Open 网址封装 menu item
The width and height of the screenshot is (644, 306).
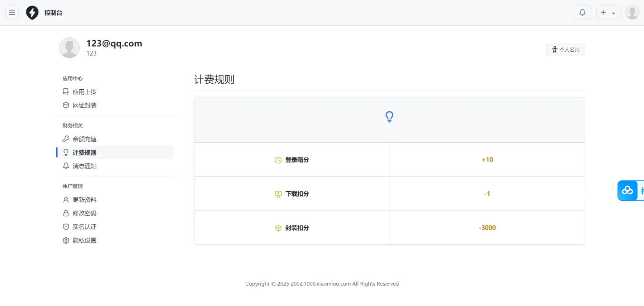(x=84, y=105)
